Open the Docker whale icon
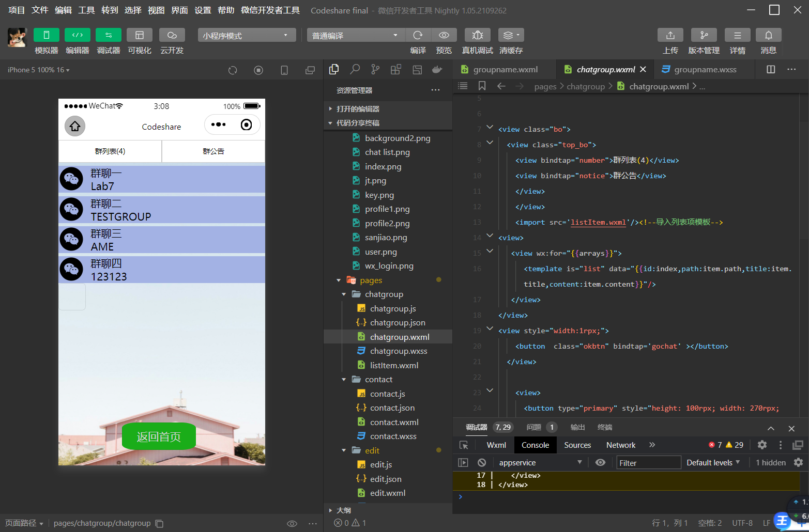Viewport: 809px width, 532px height. click(x=437, y=69)
